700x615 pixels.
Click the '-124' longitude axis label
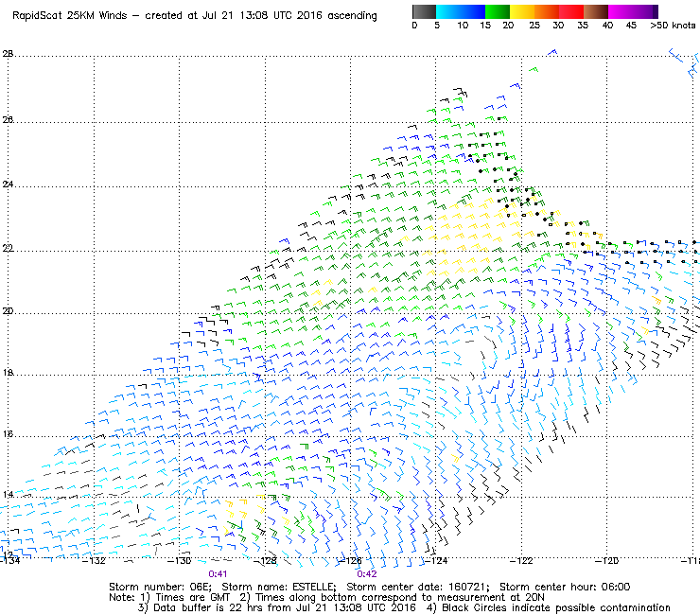click(436, 560)
